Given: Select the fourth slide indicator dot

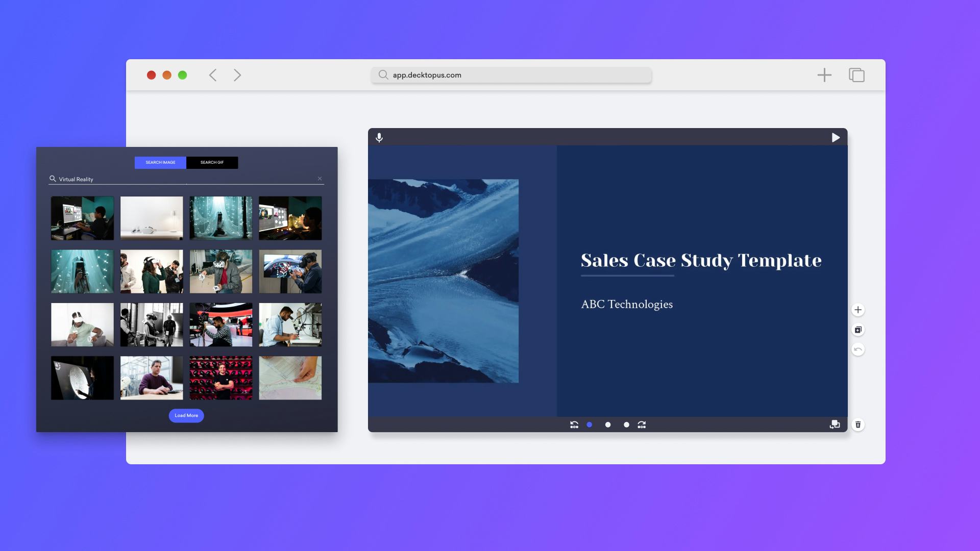Looking at the screenshot, I should (x=626, y=424).
